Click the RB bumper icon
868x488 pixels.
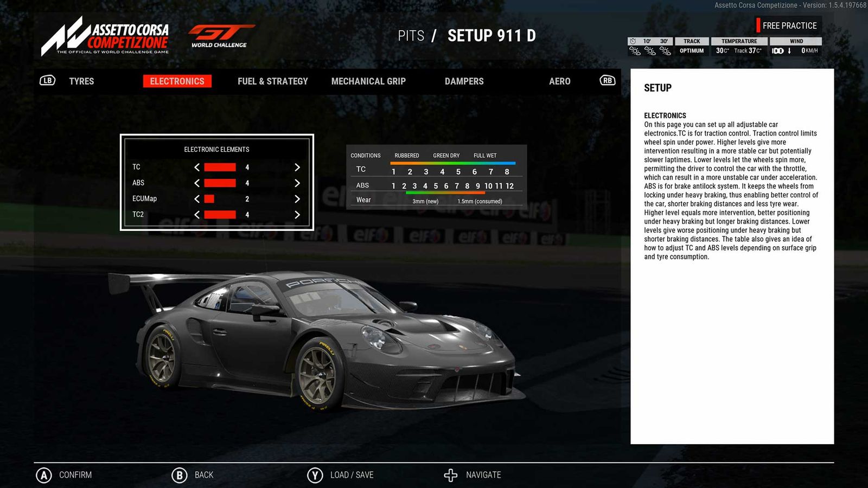point(607,80)
